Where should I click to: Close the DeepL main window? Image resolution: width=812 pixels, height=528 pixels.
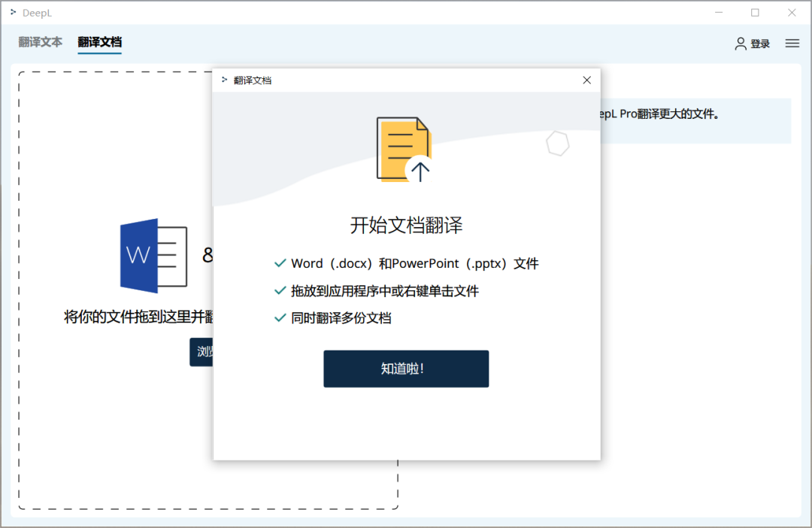(792, 13)
